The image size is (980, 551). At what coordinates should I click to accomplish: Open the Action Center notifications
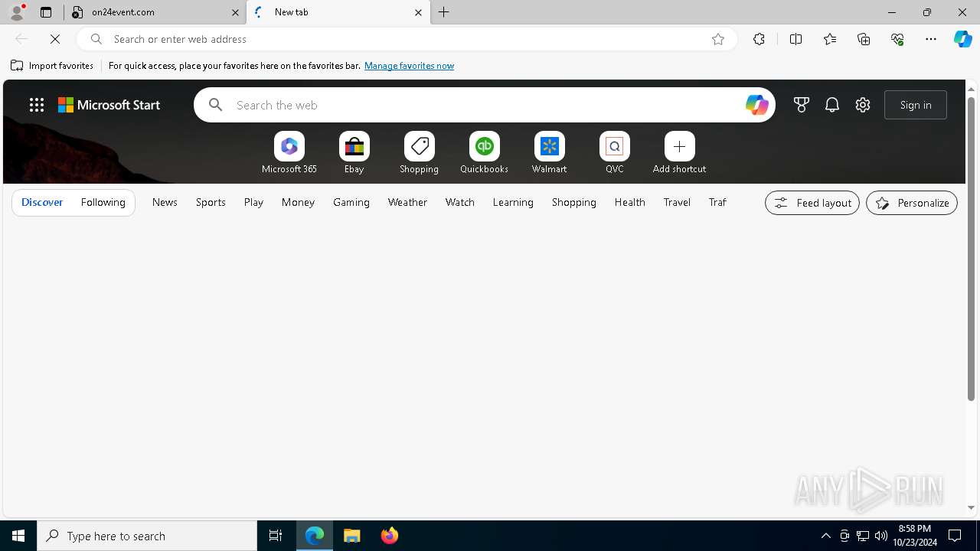(x=955, y=536)
